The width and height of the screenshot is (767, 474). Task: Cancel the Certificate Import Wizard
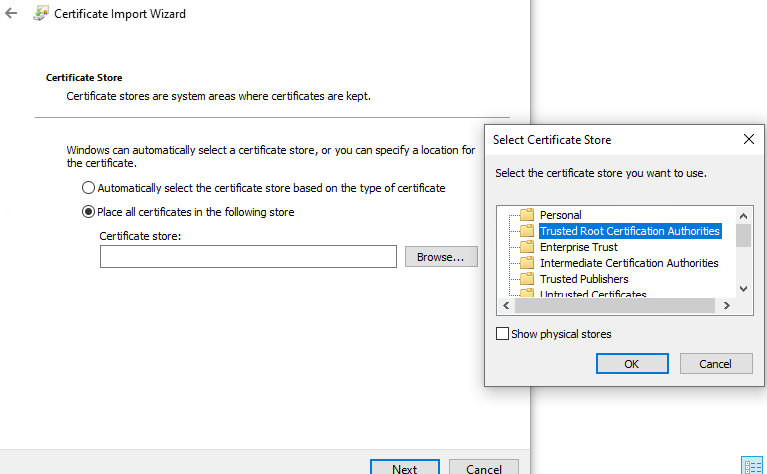coord(484,467)
